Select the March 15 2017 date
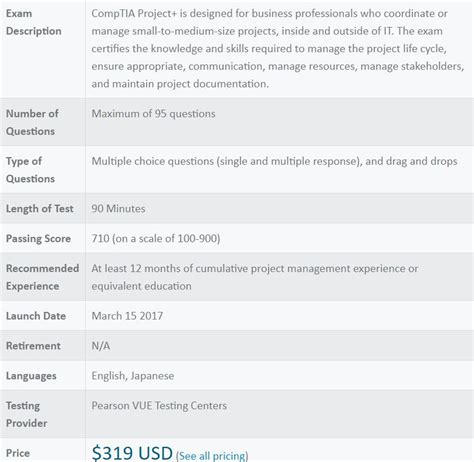Image resolution: width=474 pixels, height=462 pixels. [127, 316]
